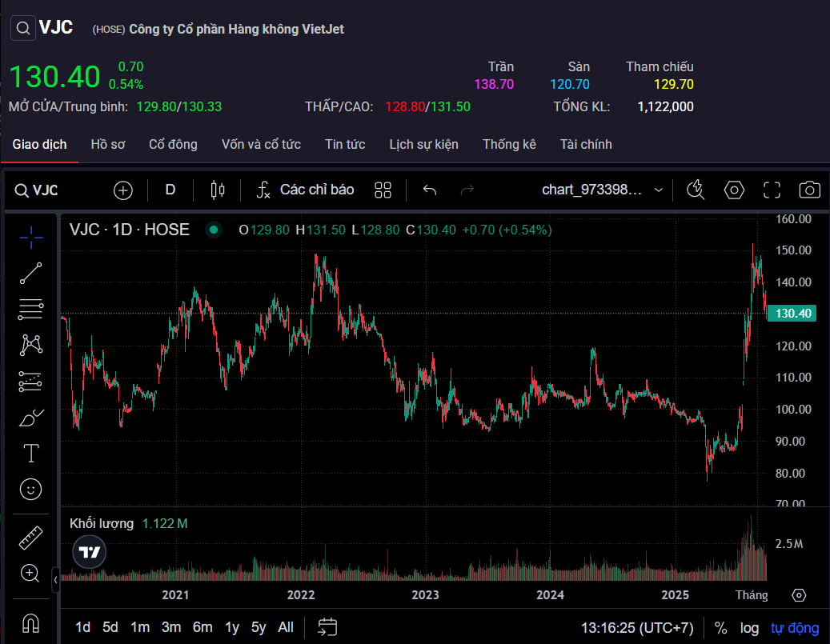This screenshot has height=644, width=830.
Task: Open the indicator templates grid icon
Action: pos(383,190)
